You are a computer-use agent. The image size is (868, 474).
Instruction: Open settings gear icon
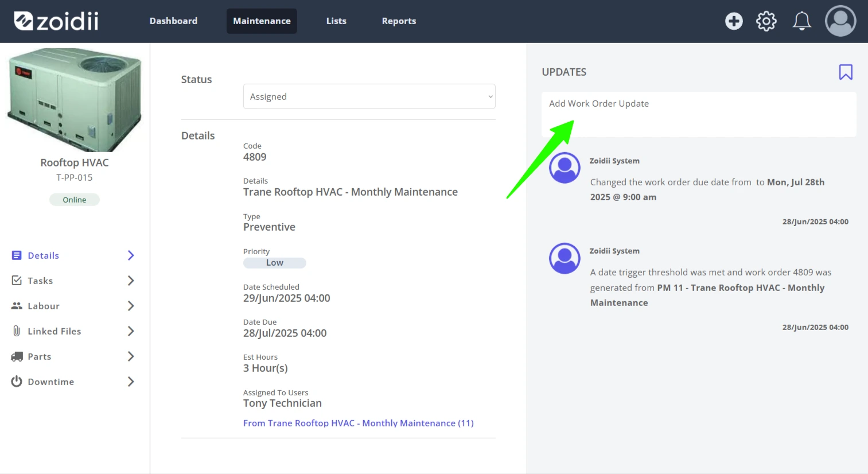tap(766, 21)
